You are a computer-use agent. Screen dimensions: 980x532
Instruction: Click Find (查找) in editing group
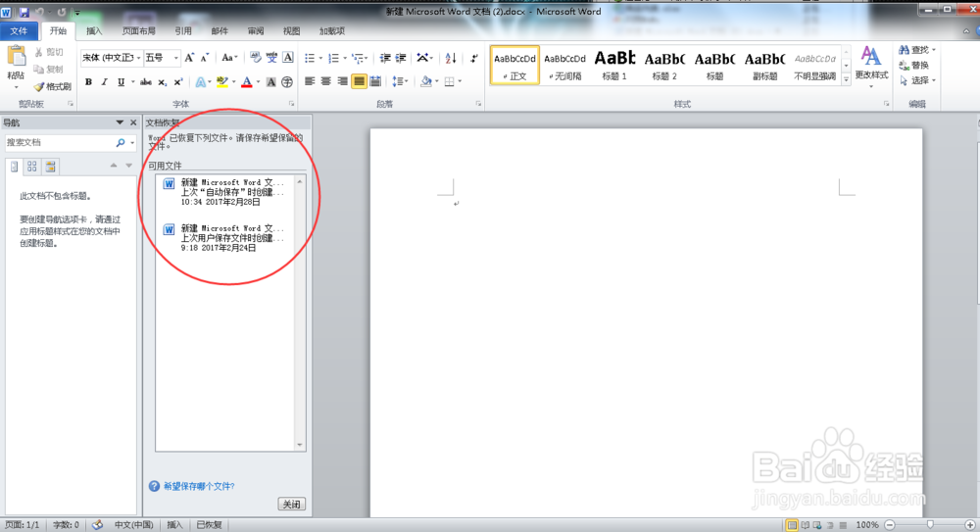(x=917, y=49)
